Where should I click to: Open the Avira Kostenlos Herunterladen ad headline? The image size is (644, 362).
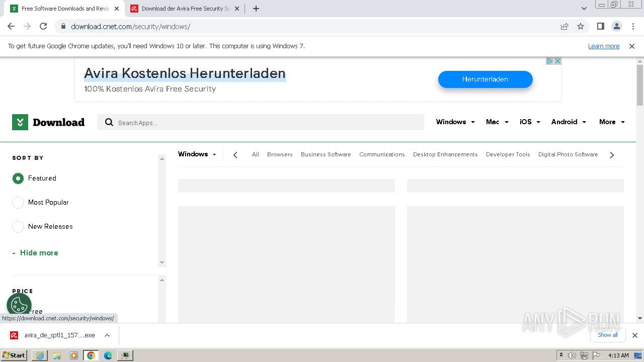185,73
